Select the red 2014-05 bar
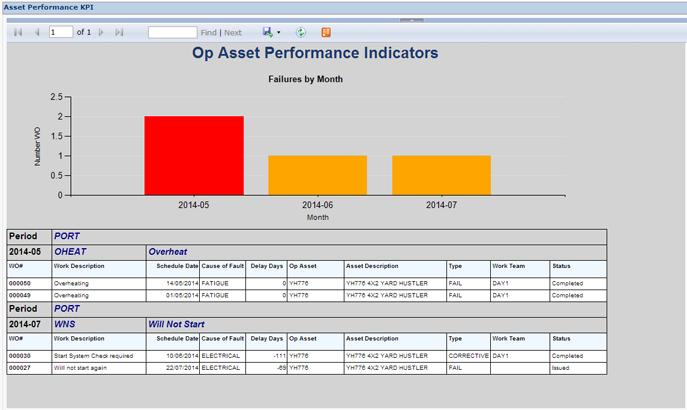This screenshot has height=410, width=687. (x=193, y=155)
